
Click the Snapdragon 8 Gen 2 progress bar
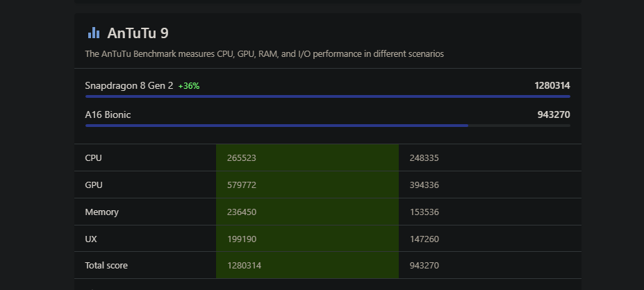click(328, 96)
